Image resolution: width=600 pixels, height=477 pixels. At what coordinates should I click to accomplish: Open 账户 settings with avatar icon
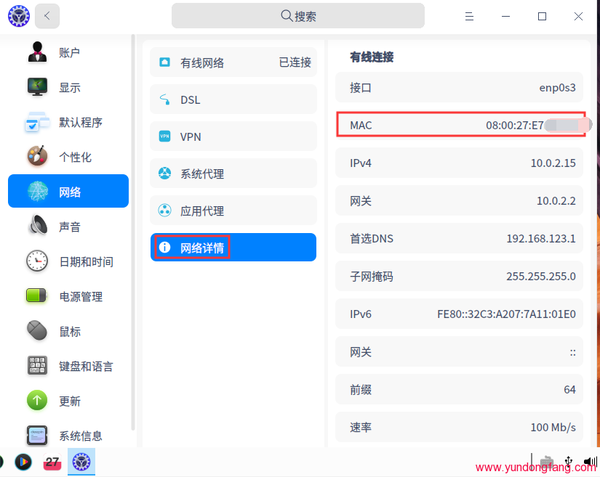(x=37, y=52)
